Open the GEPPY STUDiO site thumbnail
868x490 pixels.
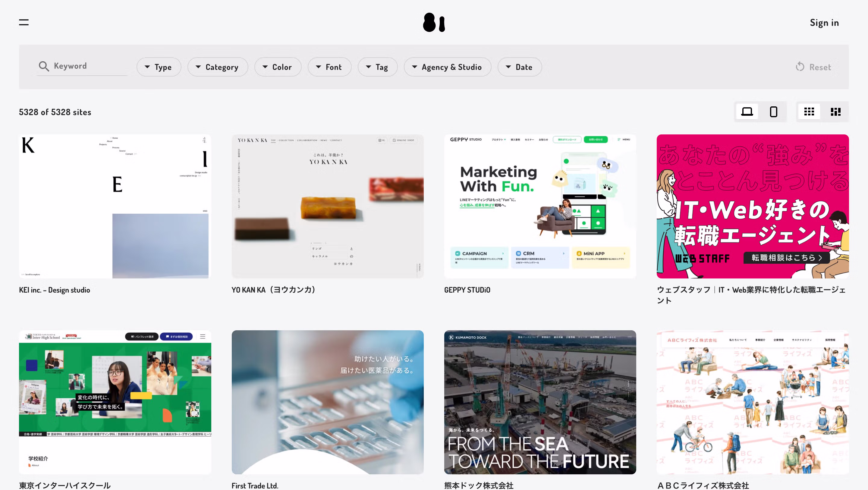(x=540, y=206)
